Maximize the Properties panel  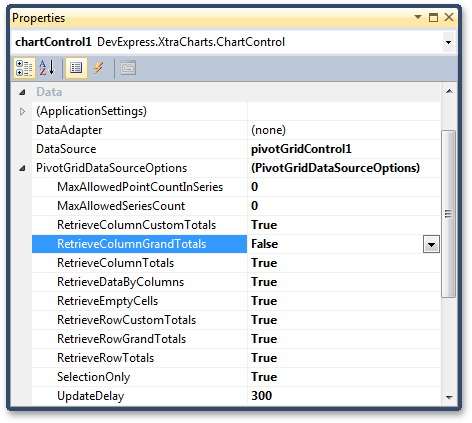(433, 17)
